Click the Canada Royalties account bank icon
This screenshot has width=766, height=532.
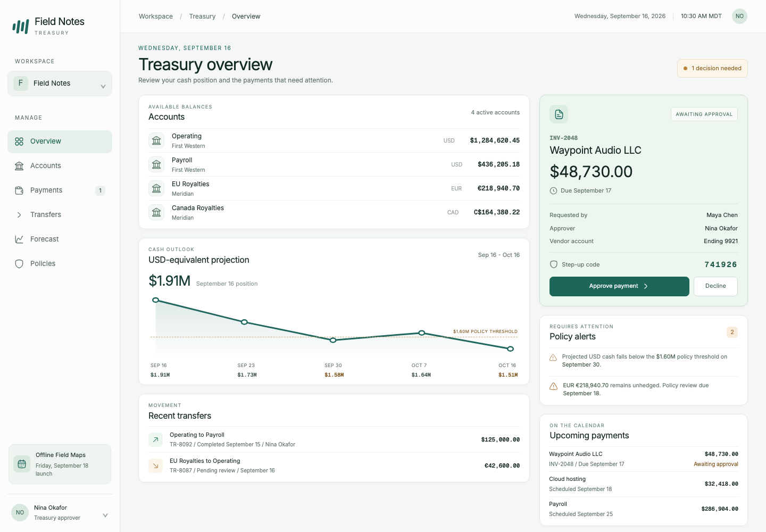pyautogui.click(x=156, y=212)
